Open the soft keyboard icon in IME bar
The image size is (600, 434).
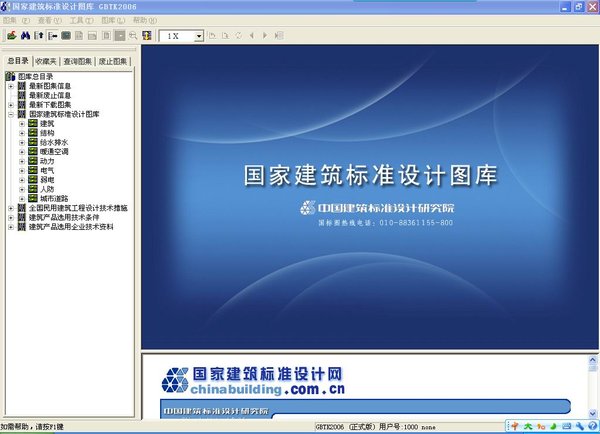coord(567,426)
